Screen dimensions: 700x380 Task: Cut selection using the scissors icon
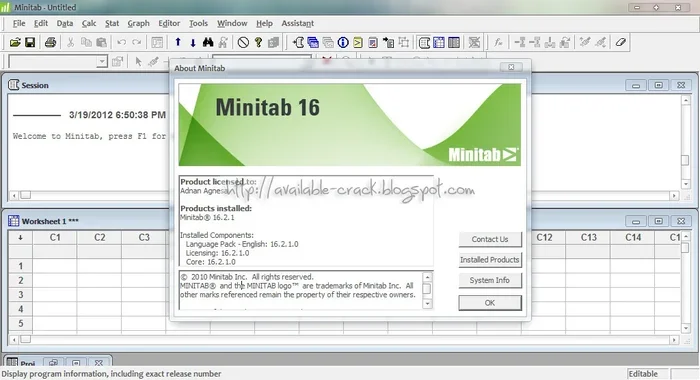(x=70, y=42)
